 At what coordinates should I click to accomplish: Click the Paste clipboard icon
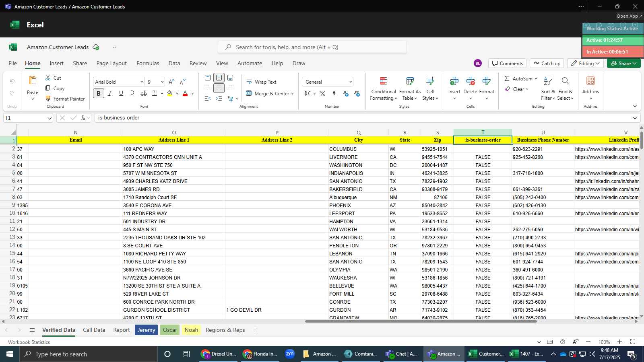[33, 81]
